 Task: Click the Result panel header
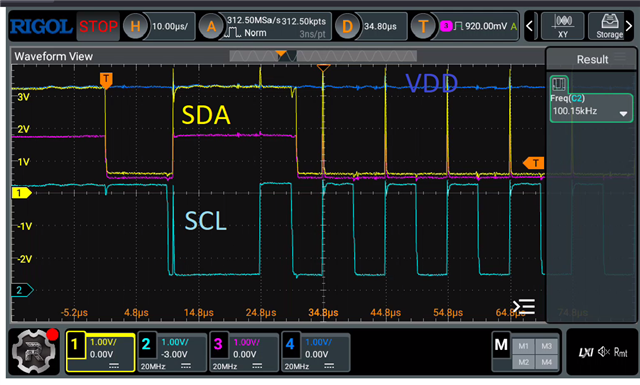[x=592, y=59]
